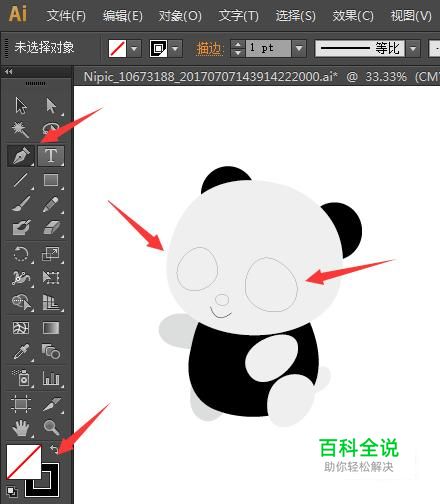This screenshot has width=440, height=504.
Task: Select the Blob Brush tool
Action: 21,228
